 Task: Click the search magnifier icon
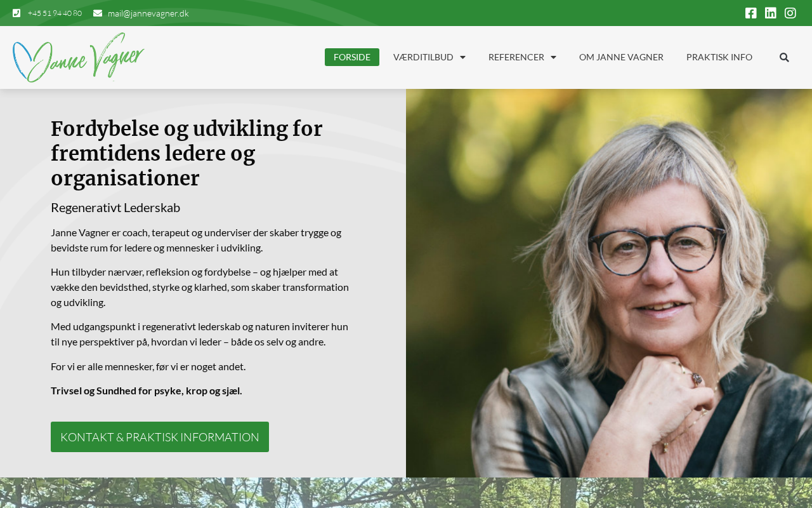[x=784, y=57]
